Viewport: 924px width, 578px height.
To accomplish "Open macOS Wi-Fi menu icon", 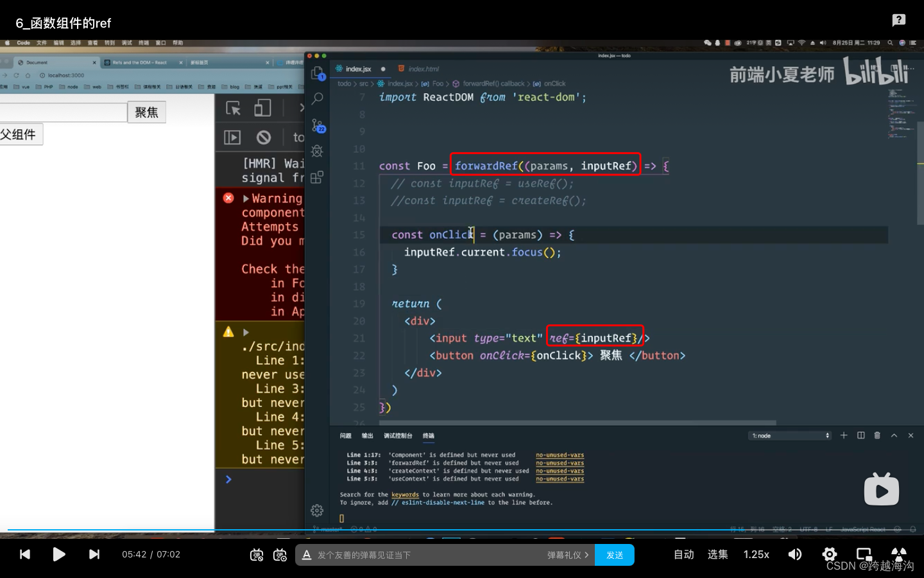I will 801,43.
